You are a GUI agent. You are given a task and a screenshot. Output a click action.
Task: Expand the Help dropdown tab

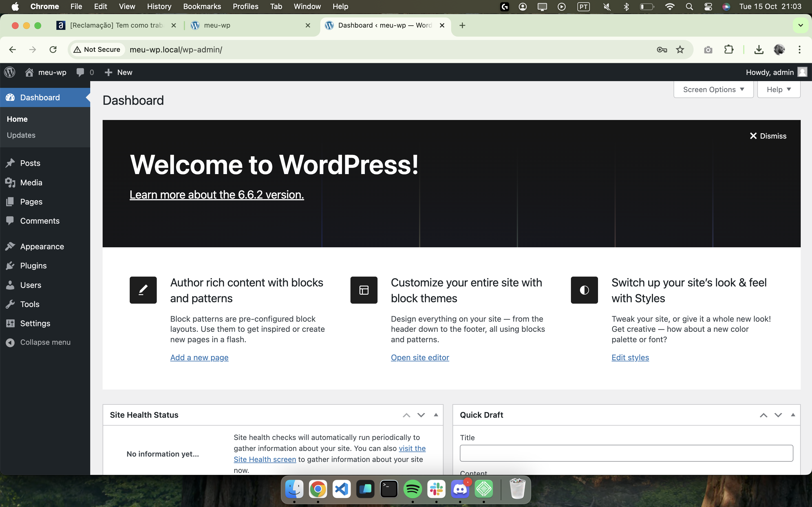(778, 90)
